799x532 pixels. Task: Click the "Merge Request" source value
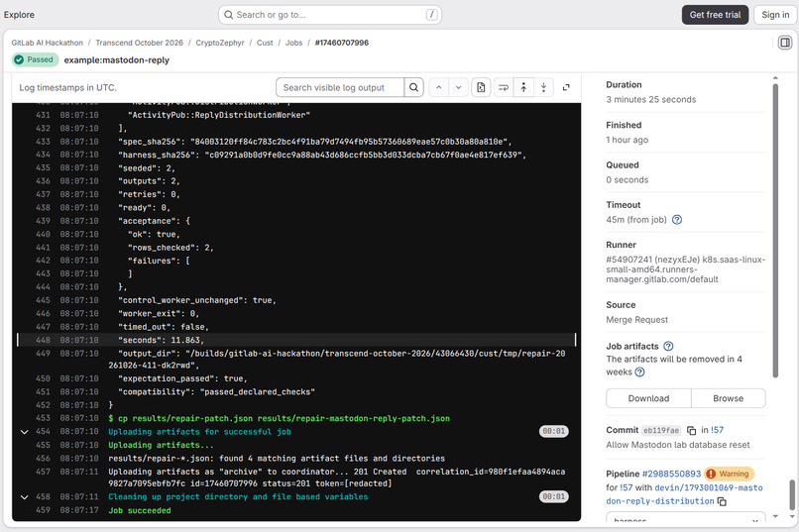tap(637, 320)
